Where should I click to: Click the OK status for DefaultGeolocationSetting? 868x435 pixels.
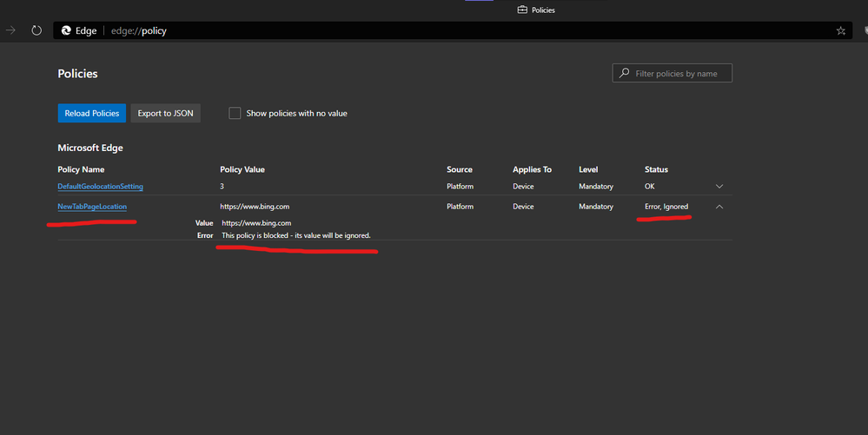click(649, 187)
